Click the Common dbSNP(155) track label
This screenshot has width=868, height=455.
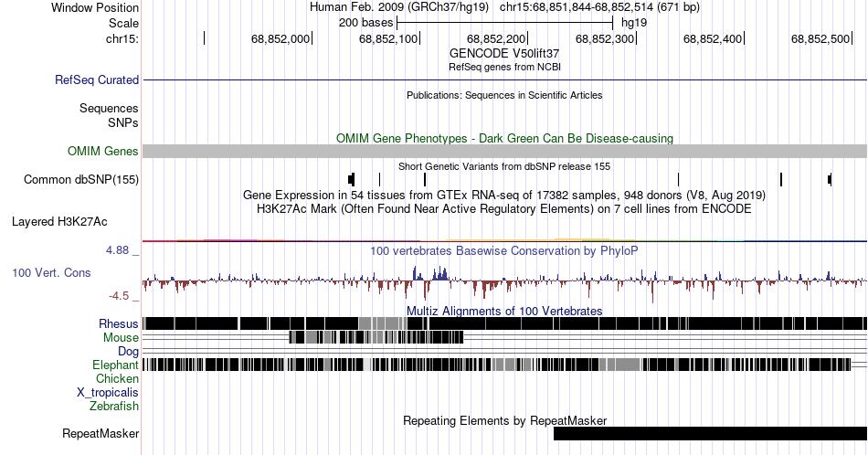(x=81, y=179)
